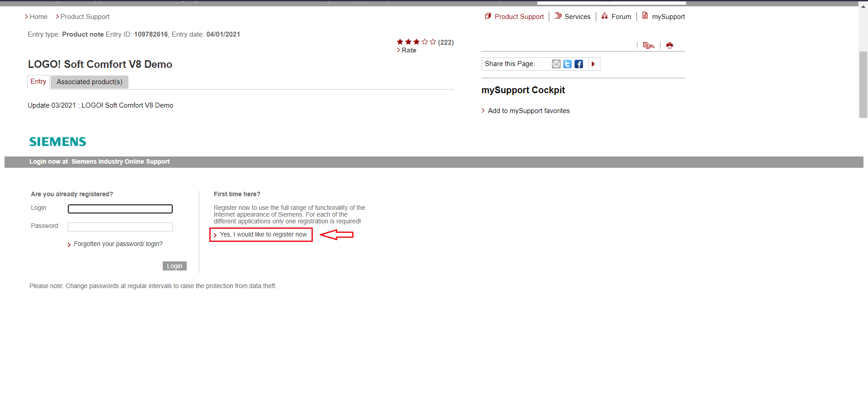868x407 pixels.
Task: Click the mySupport Cockpit heading
Action: coord(523,90)
